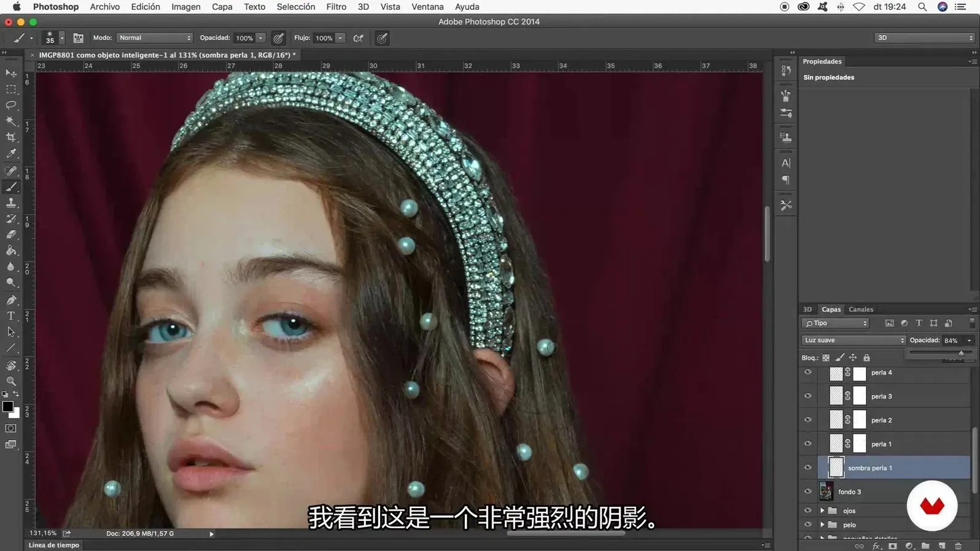The image size is (980, 551).
Task: Open the brush Modo Normal dropdown
Action: click(155, 38)
